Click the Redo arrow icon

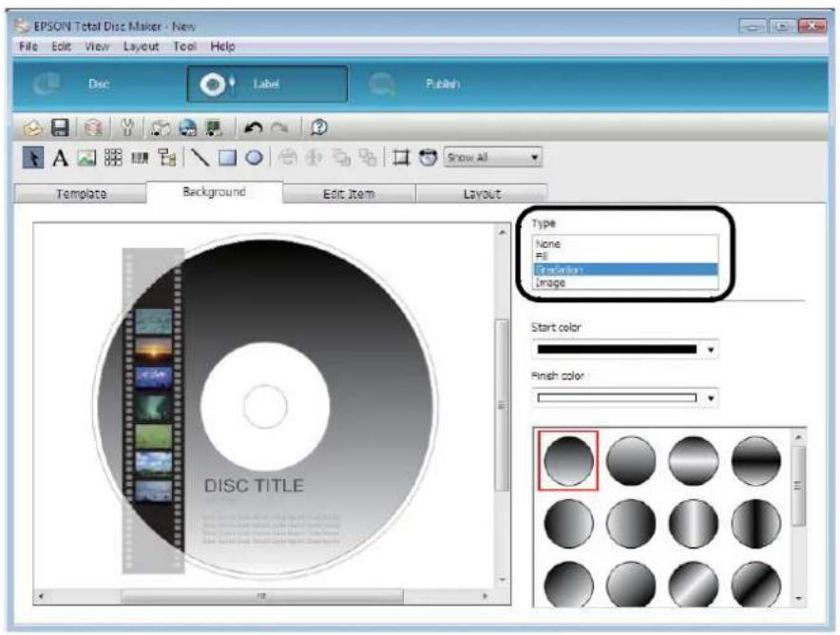pyautogui.click(x=279, y=128)
